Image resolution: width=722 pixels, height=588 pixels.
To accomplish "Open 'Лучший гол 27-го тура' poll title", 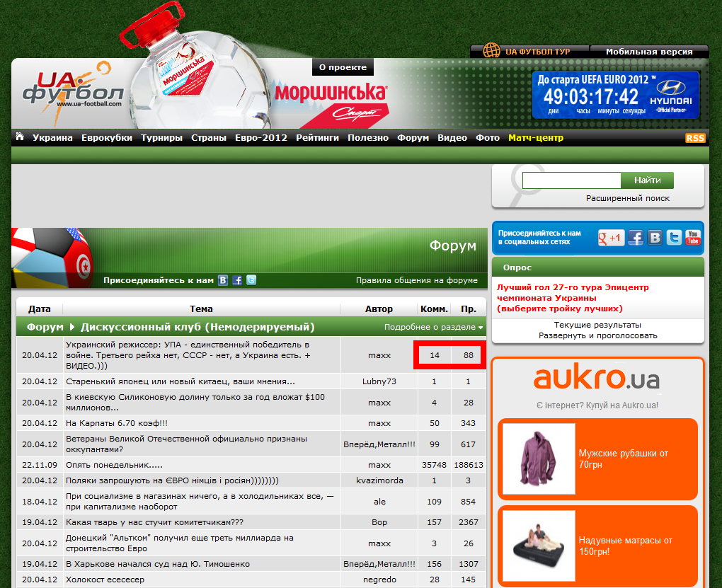I will [x=573, y=298].
